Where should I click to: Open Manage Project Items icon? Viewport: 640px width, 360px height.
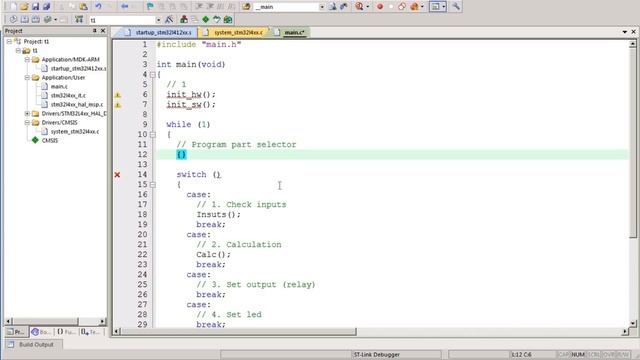tap(184, 20)
